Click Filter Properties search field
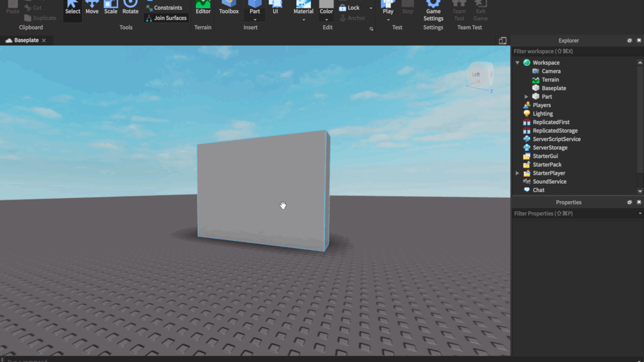Screen dimensions: 644x362 click(574, 214)
